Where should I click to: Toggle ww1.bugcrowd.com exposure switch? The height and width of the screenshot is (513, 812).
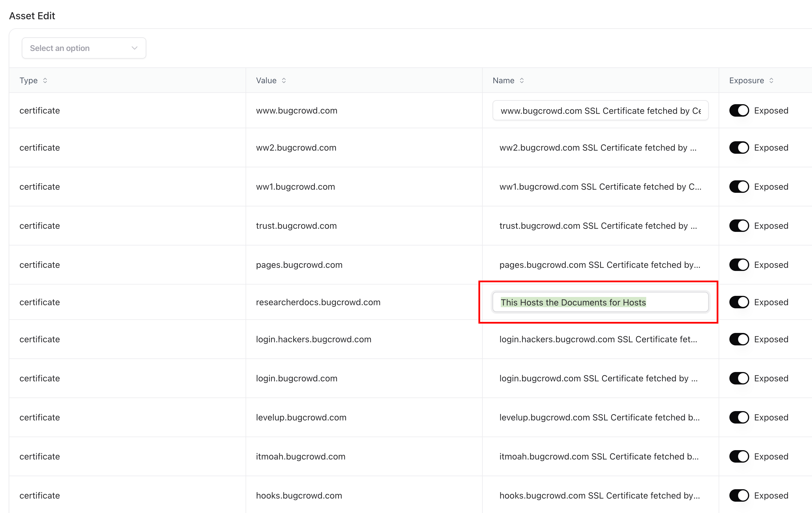pyautogui.click(x=739, y=187)
